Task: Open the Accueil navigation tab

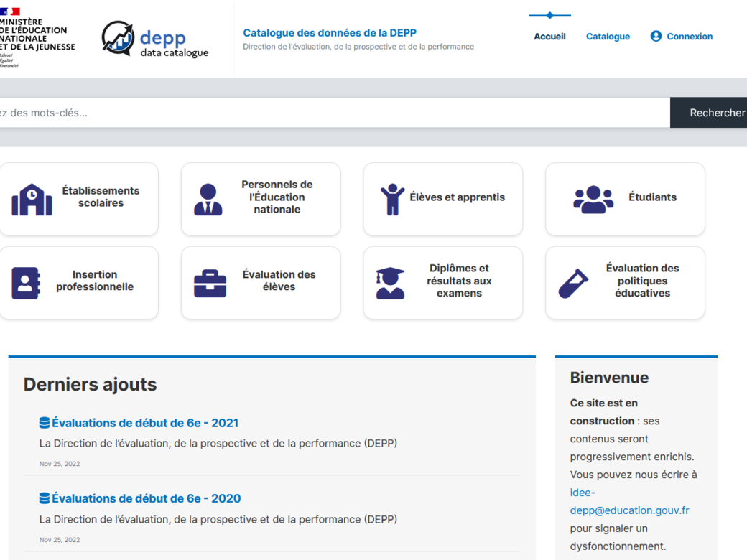Action: coord(549,37)
